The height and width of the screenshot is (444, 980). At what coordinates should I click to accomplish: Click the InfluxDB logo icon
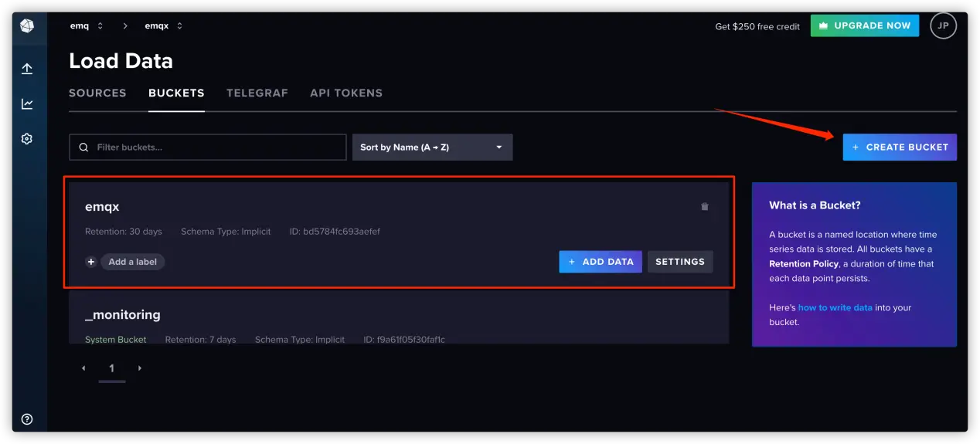27,26
